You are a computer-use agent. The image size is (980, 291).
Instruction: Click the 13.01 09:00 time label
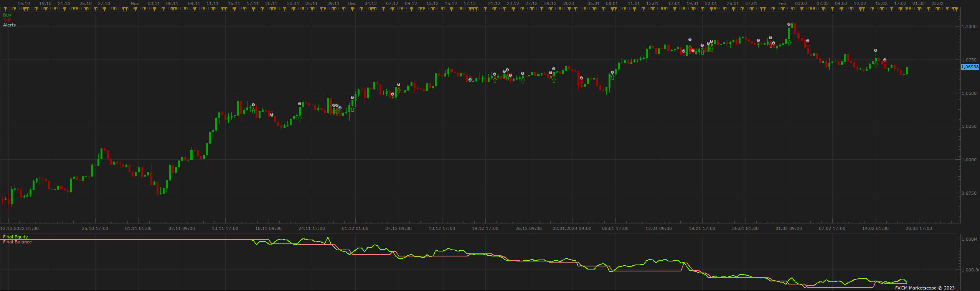[x=658, y=228]
